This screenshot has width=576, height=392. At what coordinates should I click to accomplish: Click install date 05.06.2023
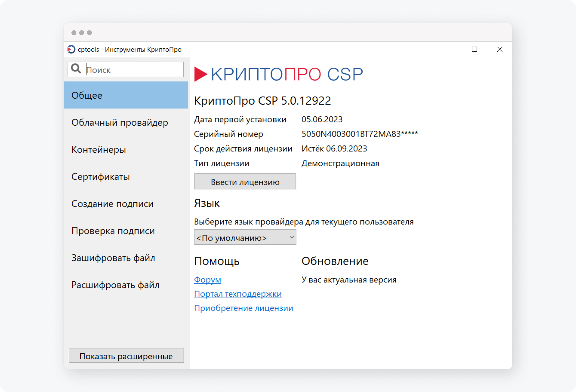322,119
